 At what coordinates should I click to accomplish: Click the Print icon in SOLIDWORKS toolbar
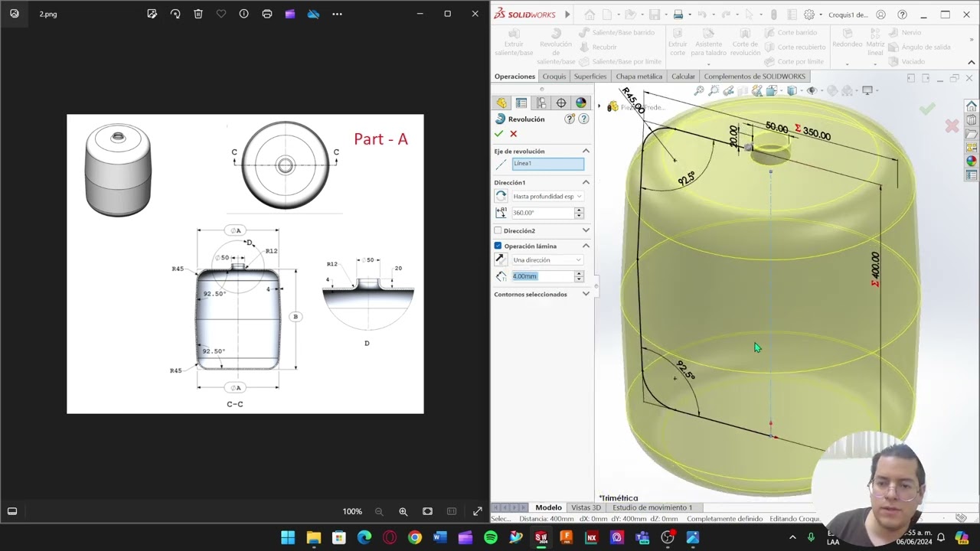click(678, 15)
